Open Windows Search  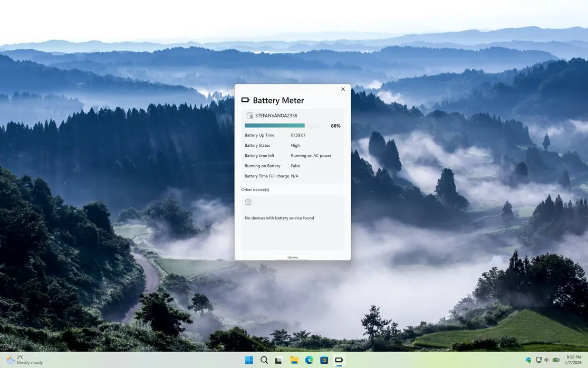[264, 360]
